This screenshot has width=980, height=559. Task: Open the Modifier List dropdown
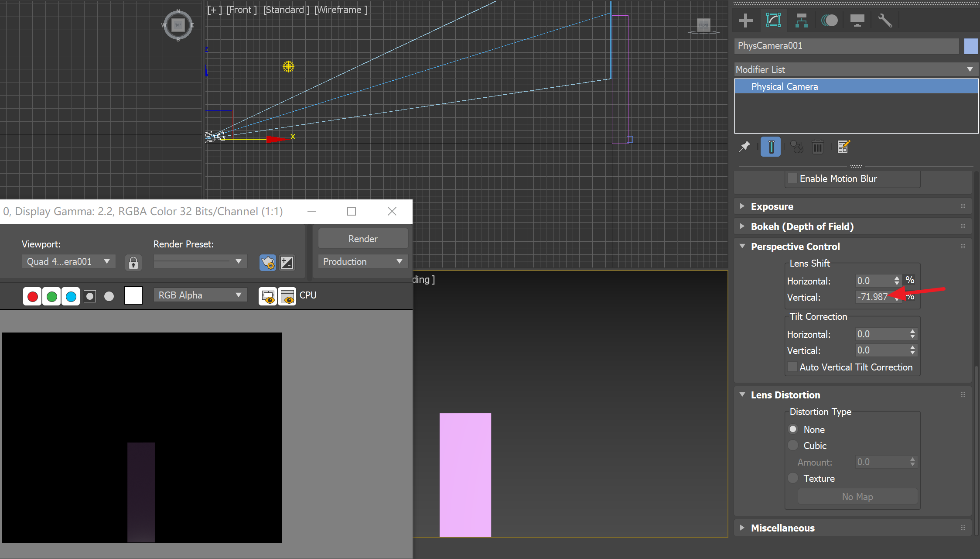[x=856, y=69]
